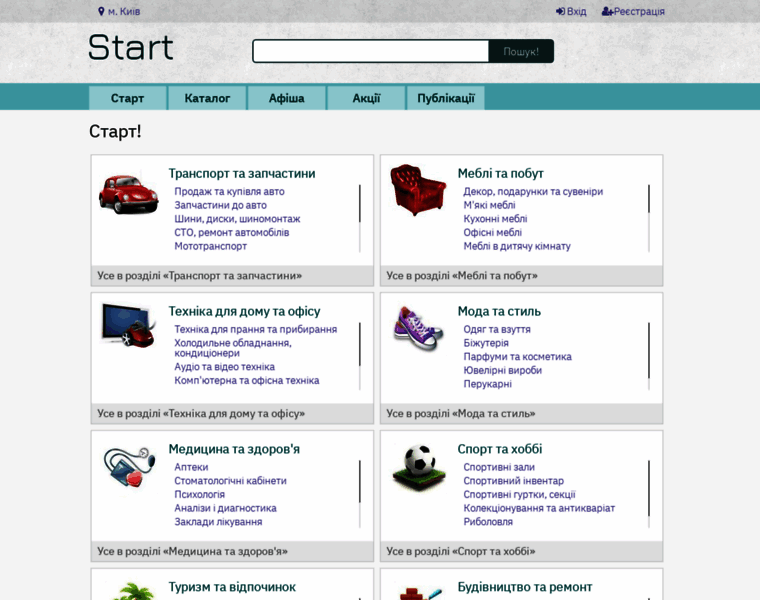Open Комп'ютерна та офісна техніка

247,380
